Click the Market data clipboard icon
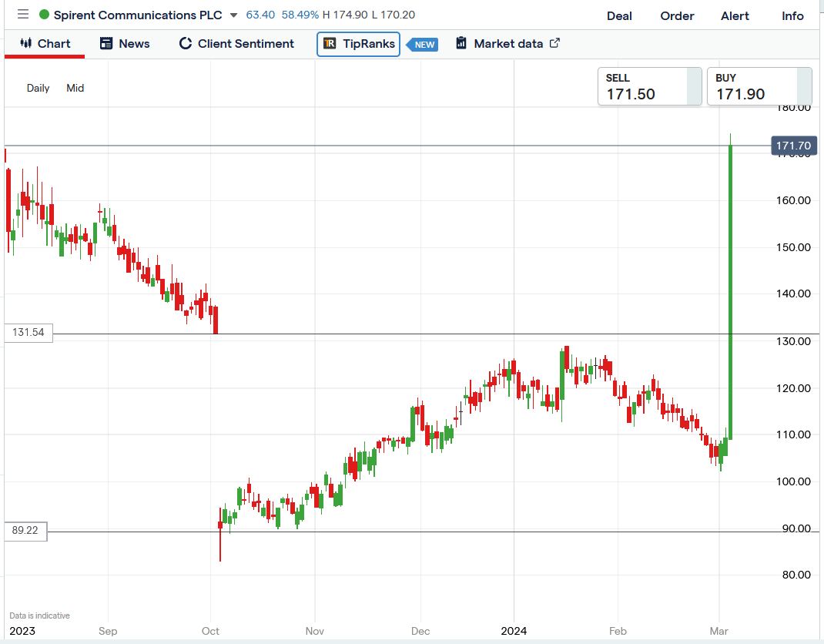Screen dimensions: 824x644 pyautogui.click(x=461, y=43)
